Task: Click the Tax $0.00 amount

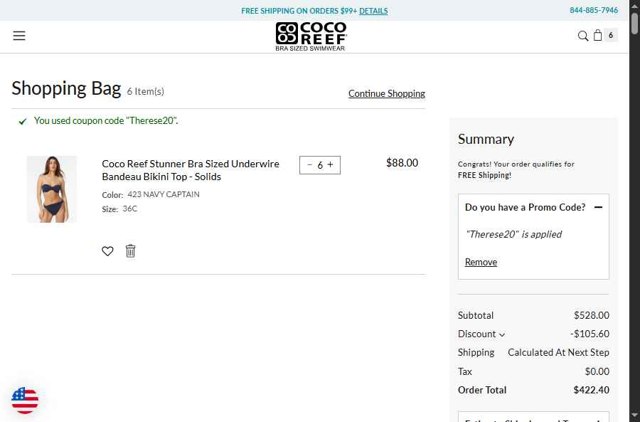Action: pos(597,371)
